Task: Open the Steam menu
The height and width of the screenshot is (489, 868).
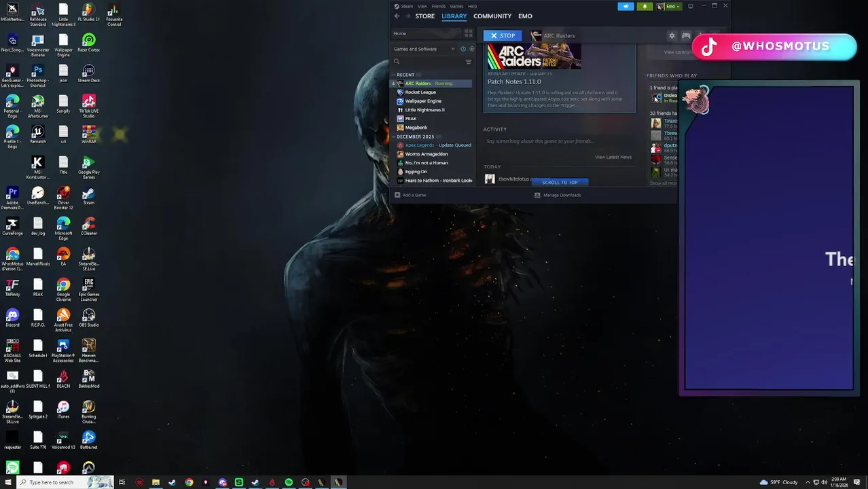Action: pyautogui.click(x=406, y=6)
